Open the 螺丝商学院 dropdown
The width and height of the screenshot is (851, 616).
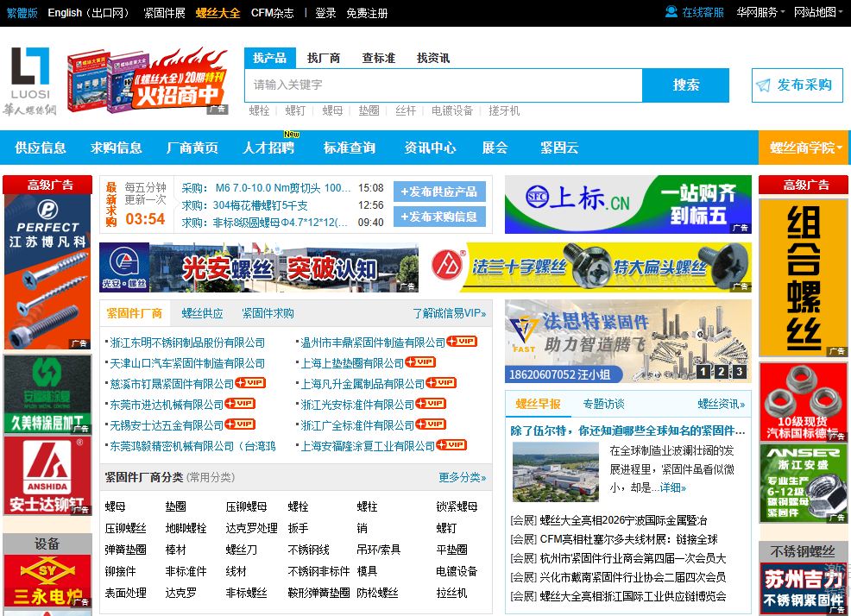point(803,148)
